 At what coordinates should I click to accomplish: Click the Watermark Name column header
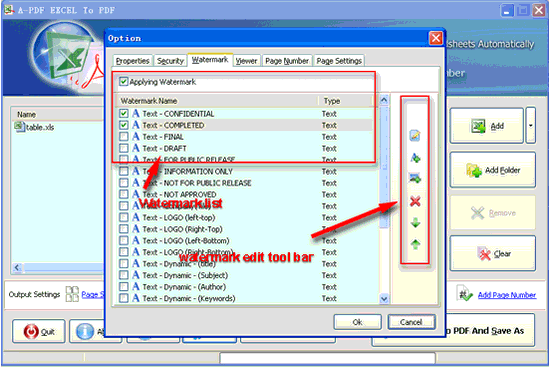click(x=217, y=101)
